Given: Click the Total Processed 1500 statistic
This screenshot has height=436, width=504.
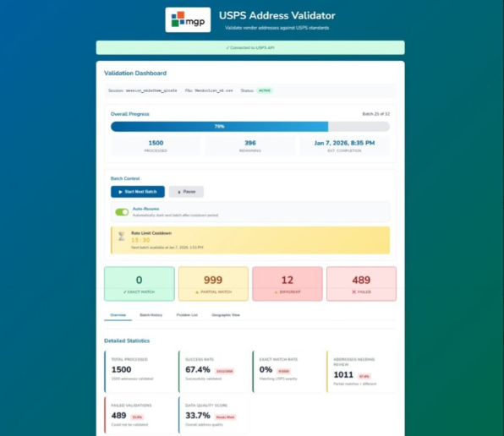Looking at the screenshot, I should pyautogui.click(x=121, y=369).
